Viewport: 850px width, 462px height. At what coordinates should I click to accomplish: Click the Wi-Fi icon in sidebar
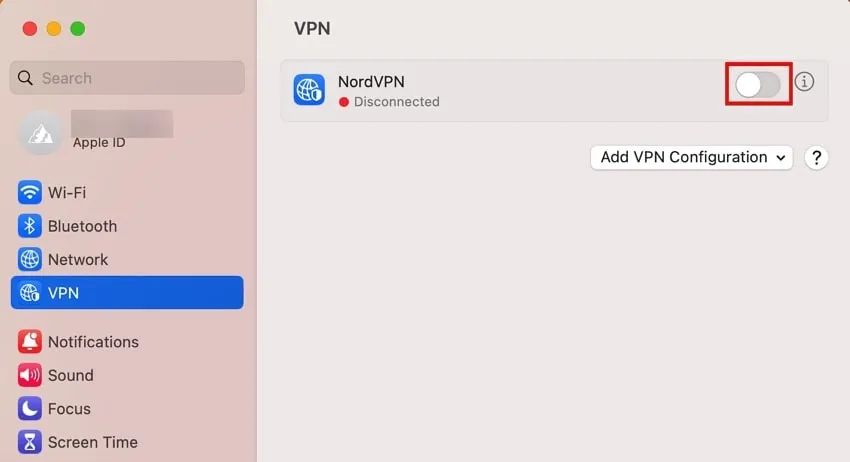(x=29, y=193)
